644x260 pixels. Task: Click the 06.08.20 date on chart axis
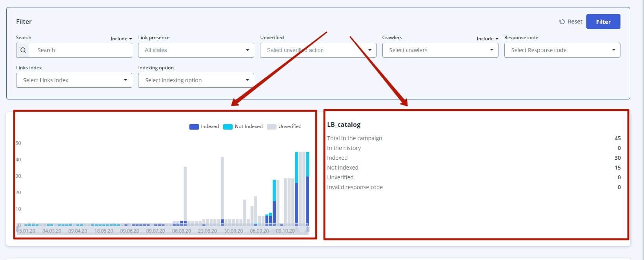182,231
